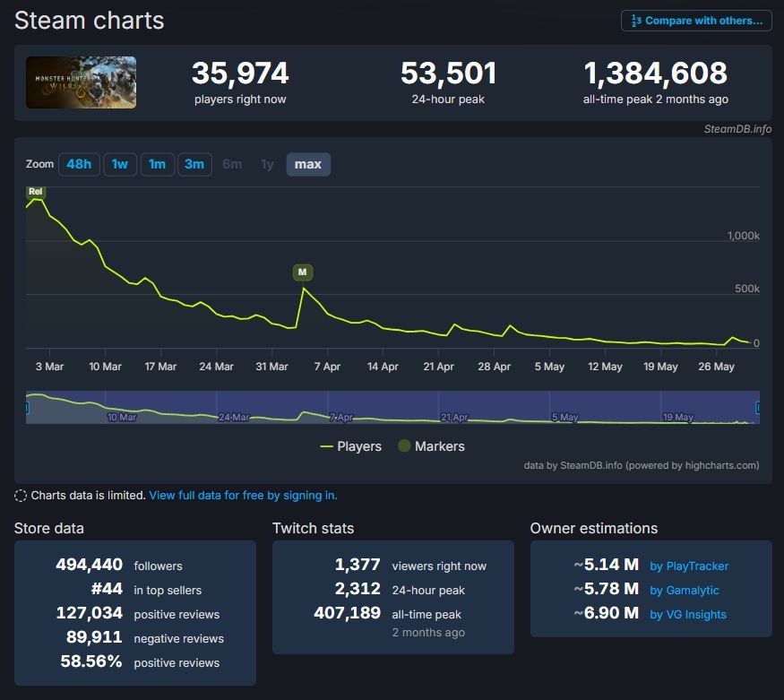Choose the 3m zoom range

[x=194, y=165]
